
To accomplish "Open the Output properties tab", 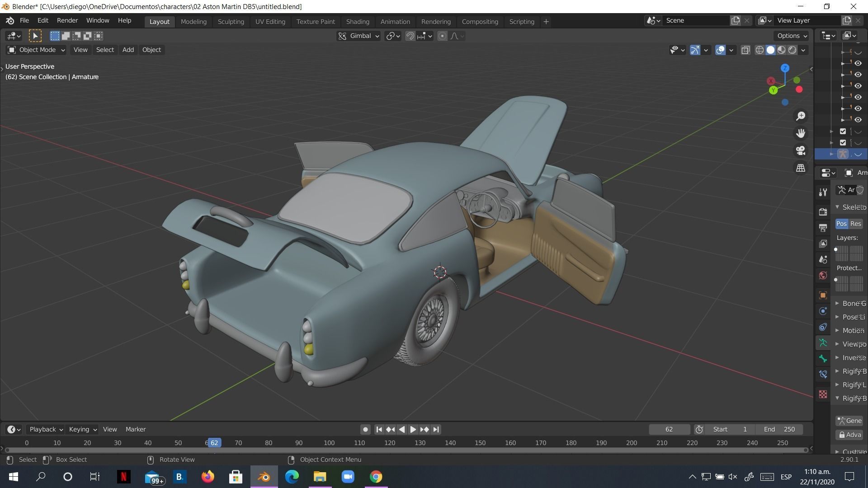I will coord(823,228).
